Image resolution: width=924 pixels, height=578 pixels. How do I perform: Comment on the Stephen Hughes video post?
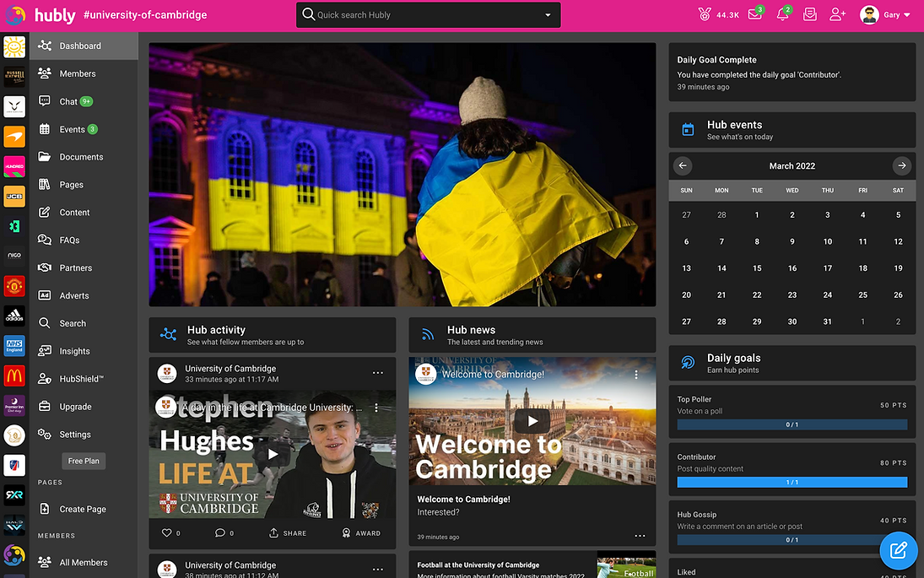(220, 532)
